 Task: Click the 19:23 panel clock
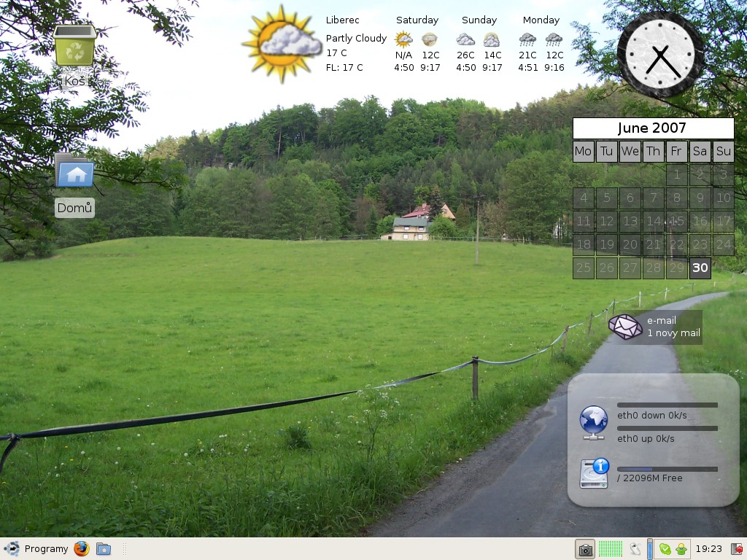tap(708, 549)
